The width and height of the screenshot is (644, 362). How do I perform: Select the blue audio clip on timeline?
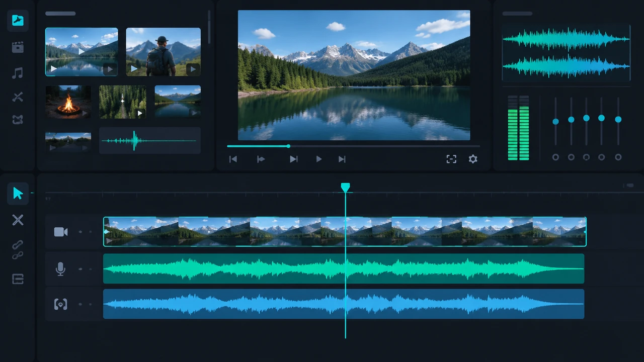[x=344, y=304]
